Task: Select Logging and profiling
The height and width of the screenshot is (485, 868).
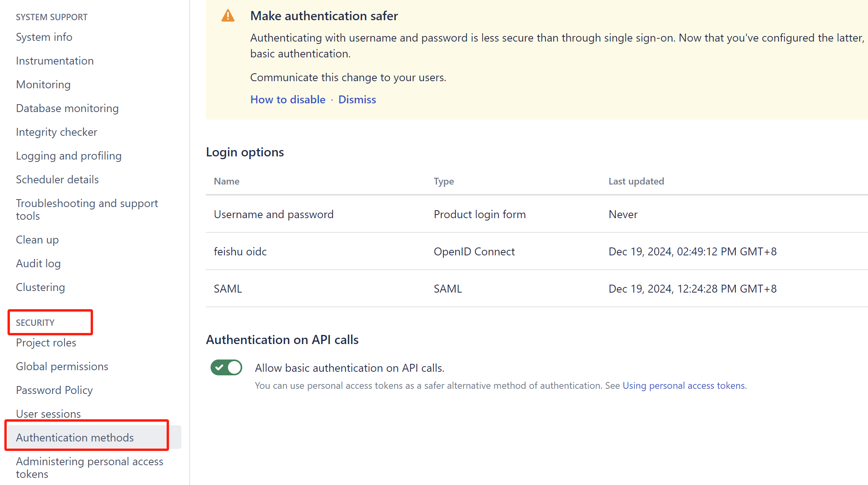Action: click(68, 156)
